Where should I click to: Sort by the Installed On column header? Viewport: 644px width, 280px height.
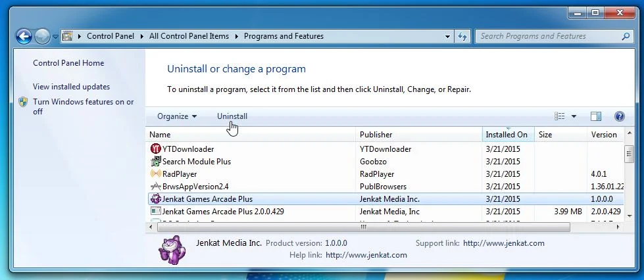coord(508,134)
